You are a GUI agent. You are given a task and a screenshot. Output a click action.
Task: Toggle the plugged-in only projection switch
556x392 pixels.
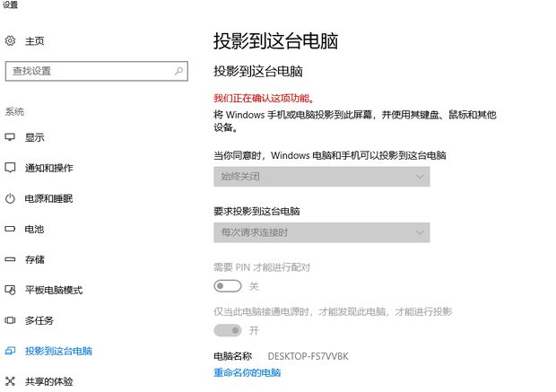tap(228, 331)
